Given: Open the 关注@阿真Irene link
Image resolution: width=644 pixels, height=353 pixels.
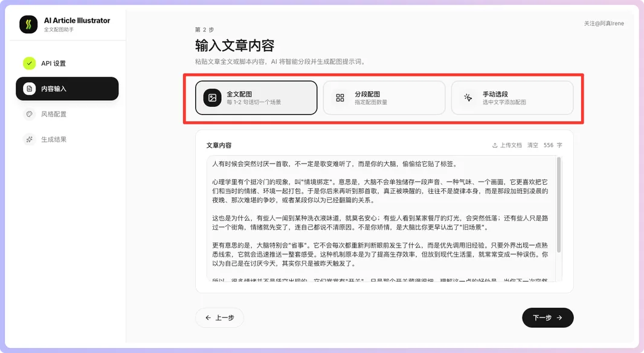Looking at the screenshot, I should pyautogui.click(x=605, y=22).
